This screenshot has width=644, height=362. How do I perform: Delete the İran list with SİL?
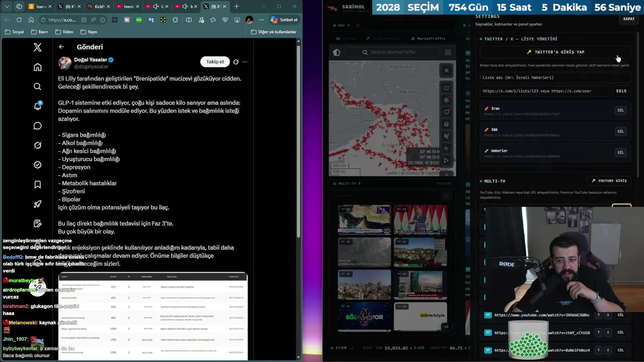click(620, 110)
